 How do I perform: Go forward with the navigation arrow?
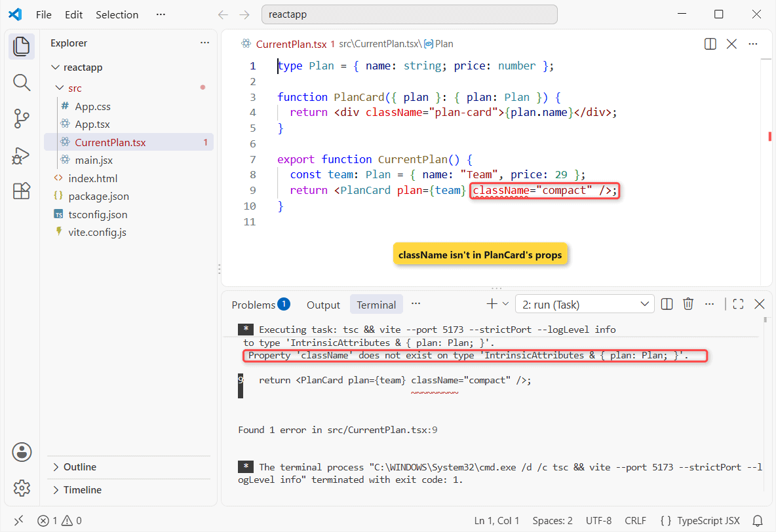point(244,15)
